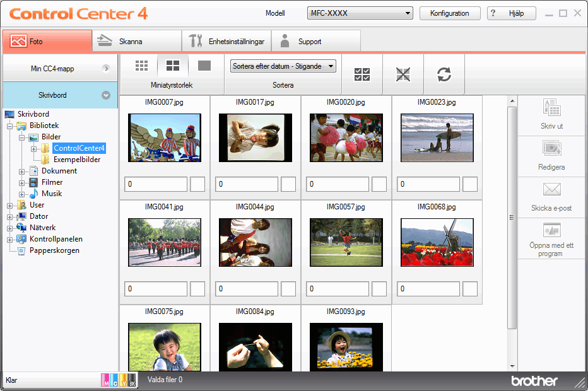This screenshot has width=588, height=391.
Task: Check the box for IMG0068.jpg
Action: coord(470,289)
